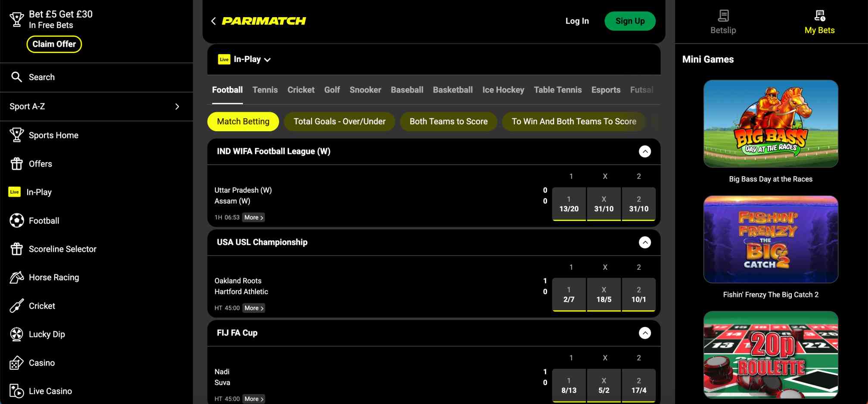Open My Bets icon
Image resolution: width=868 pixels, height=404 pixels.
tap(819, 15)
